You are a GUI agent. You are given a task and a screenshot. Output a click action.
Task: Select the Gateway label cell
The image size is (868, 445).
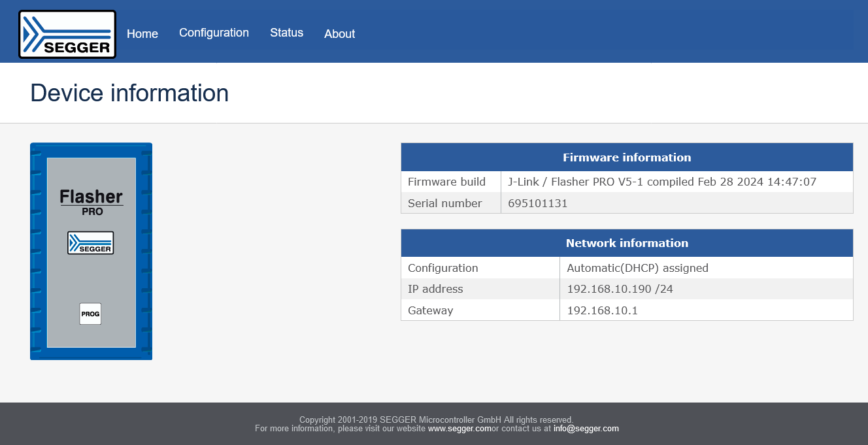(x=480, y=310)
